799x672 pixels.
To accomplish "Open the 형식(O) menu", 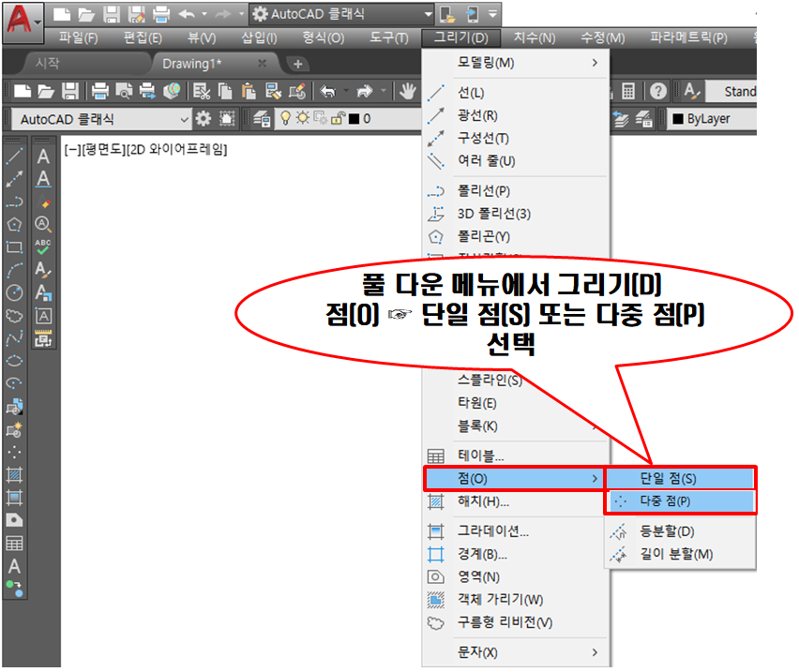I will click(x=323, y=37).
